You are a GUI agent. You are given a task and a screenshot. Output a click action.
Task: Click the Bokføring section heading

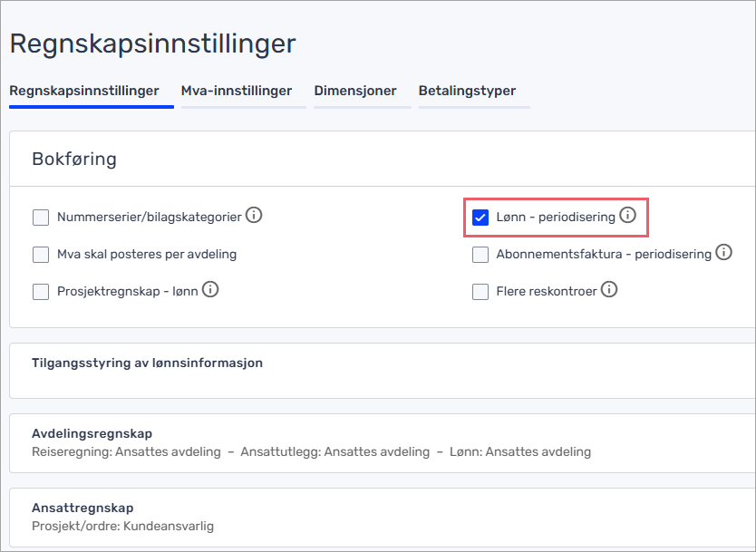pyautogui.click(x=74, y=159)
